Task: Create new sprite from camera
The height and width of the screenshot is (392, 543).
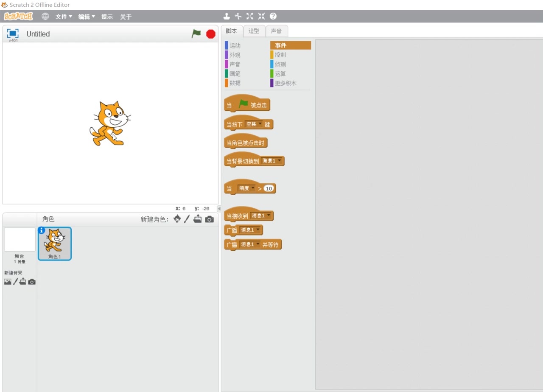Action: pyautogui.click(x=210, y=219)
